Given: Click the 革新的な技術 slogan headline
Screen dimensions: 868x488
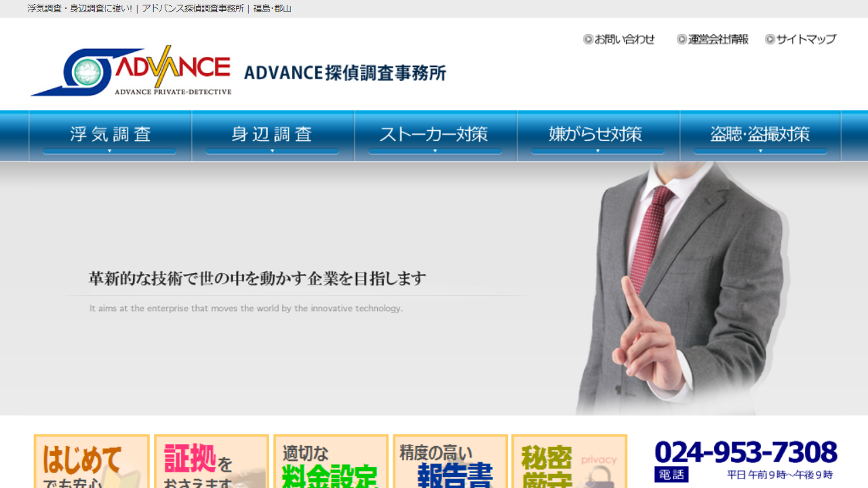Looking at the screenshot, I should coord(258,279).
